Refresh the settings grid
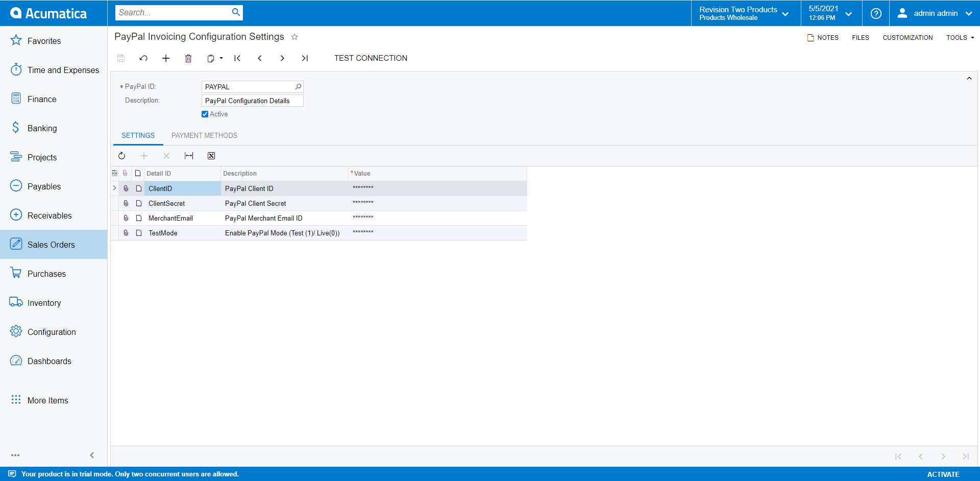This screenshot has height=481, width=980. tap(121, 156)
